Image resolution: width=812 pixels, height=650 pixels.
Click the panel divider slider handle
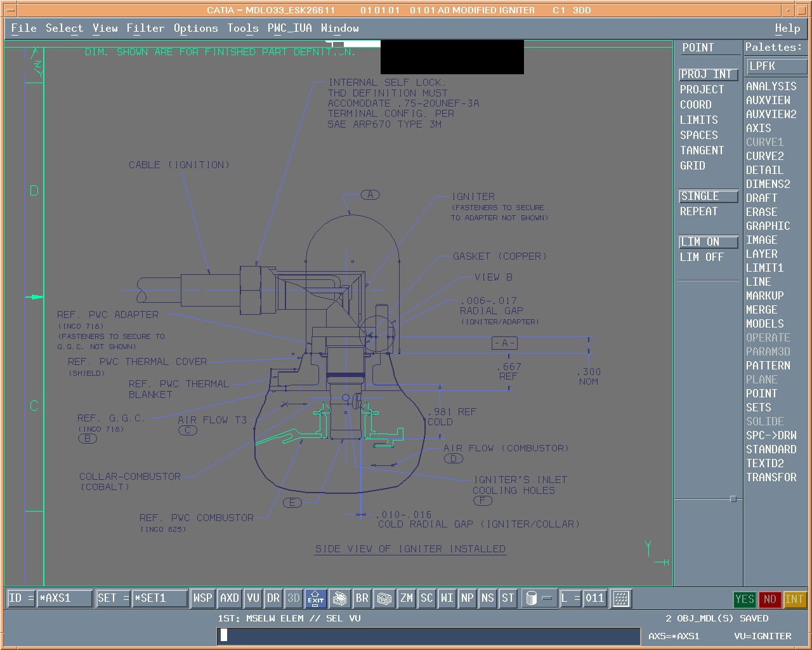point(733,499)
